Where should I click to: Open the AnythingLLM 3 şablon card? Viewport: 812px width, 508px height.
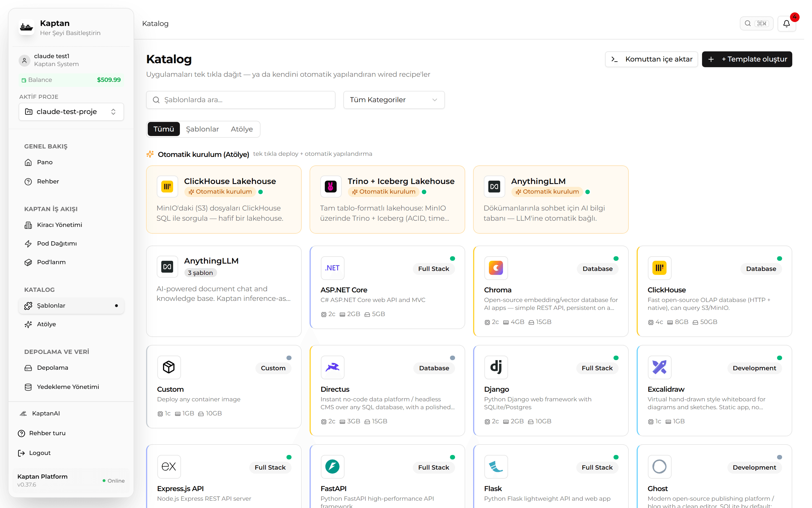pos(224,291)
